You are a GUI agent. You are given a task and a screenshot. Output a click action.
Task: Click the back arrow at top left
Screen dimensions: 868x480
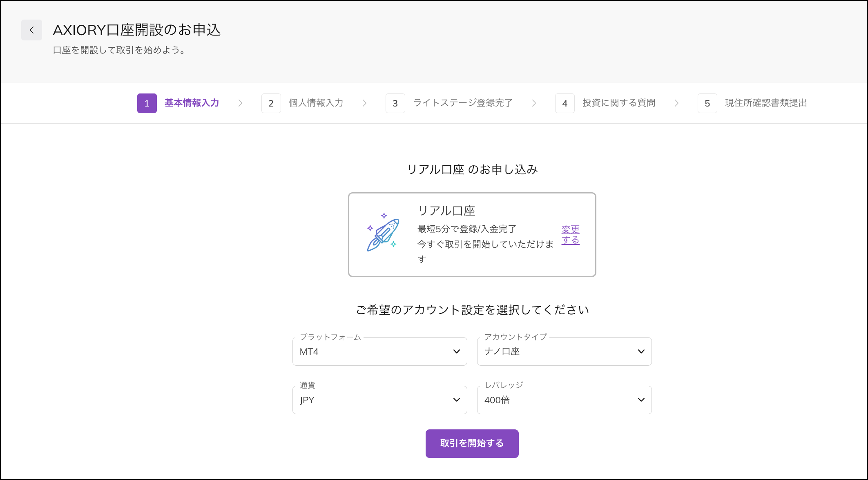[31, 30]
